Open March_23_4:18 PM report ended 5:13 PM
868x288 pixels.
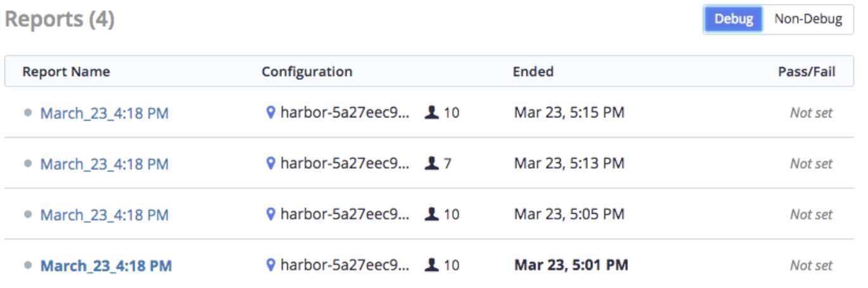[x=105, y=164]
